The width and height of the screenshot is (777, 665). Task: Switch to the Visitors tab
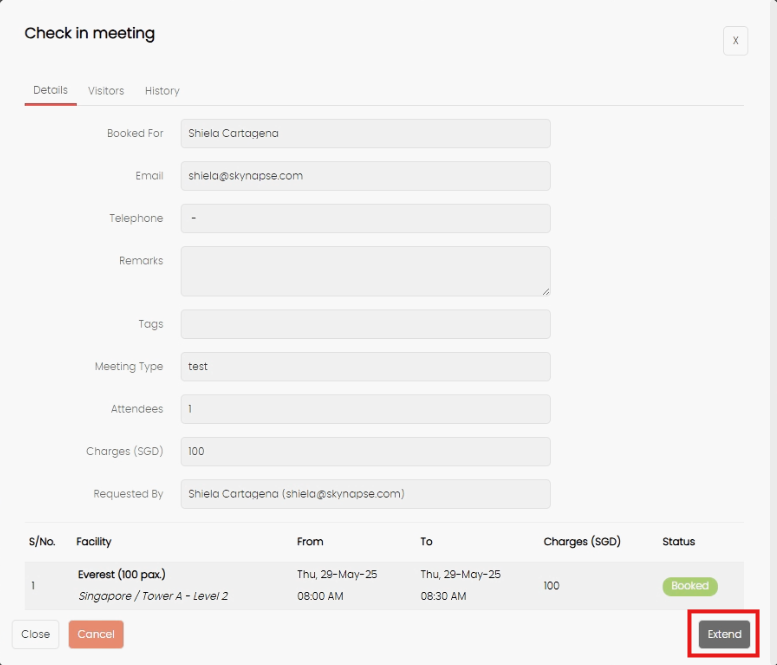click(x=106, y=91)
